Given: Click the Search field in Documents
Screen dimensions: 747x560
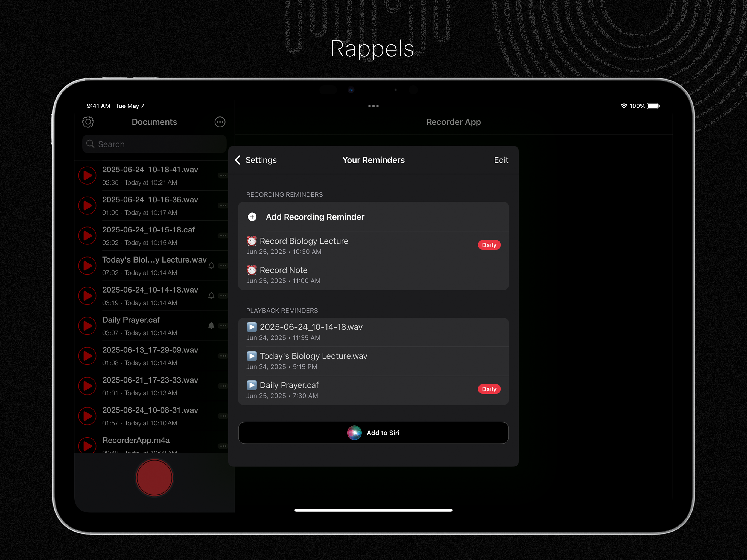Looking at the screenshot, I should (154, 144).
